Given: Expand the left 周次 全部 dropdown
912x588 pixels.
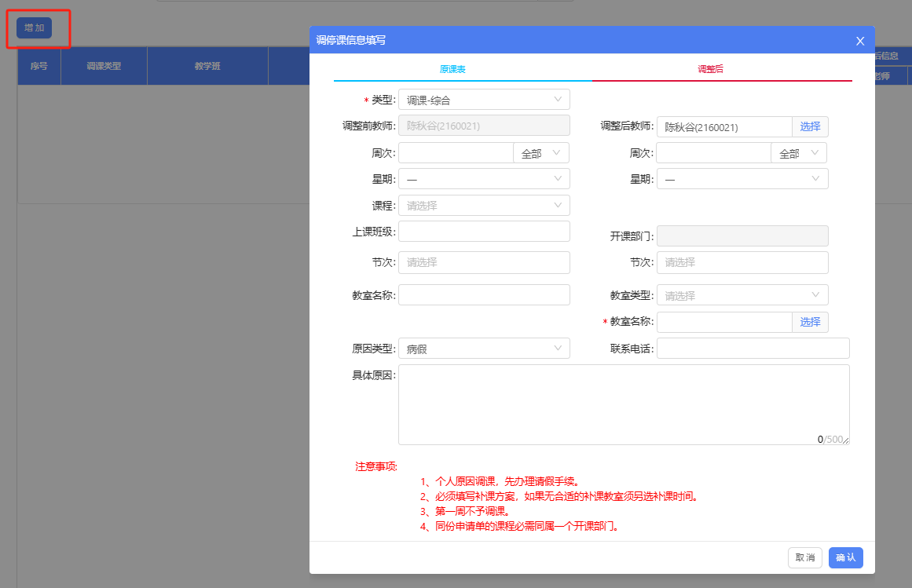Looking at the screenshot, I should click(x=541, y=153).
